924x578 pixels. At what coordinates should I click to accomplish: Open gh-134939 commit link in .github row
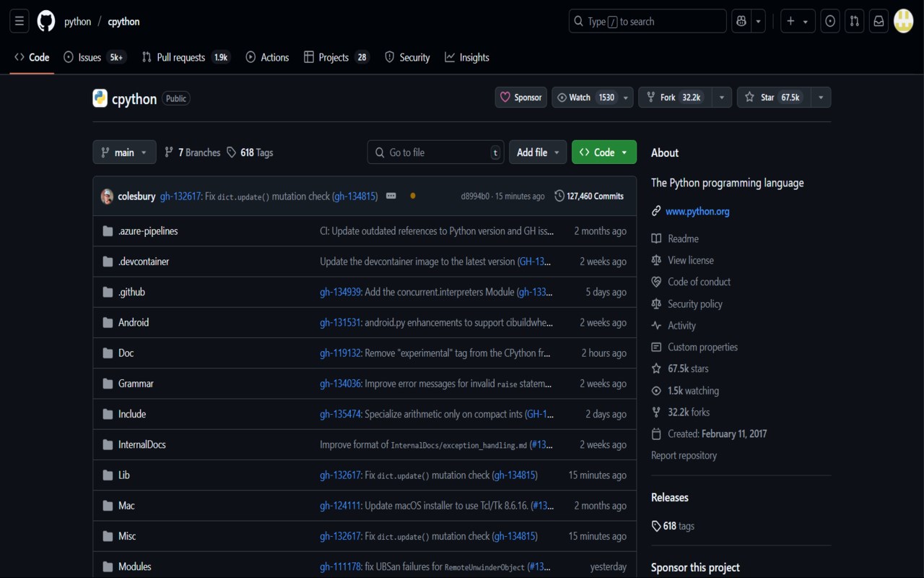[x=340, y=292]
